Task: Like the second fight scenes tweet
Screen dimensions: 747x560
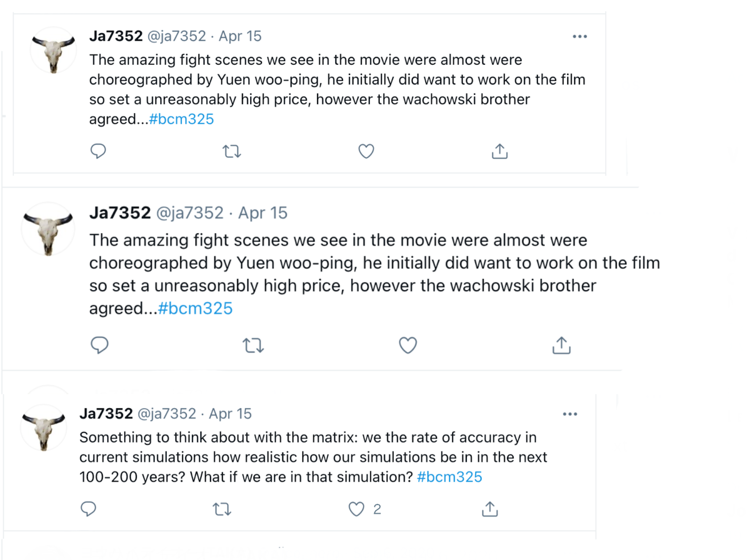Action: click(408, 345)
